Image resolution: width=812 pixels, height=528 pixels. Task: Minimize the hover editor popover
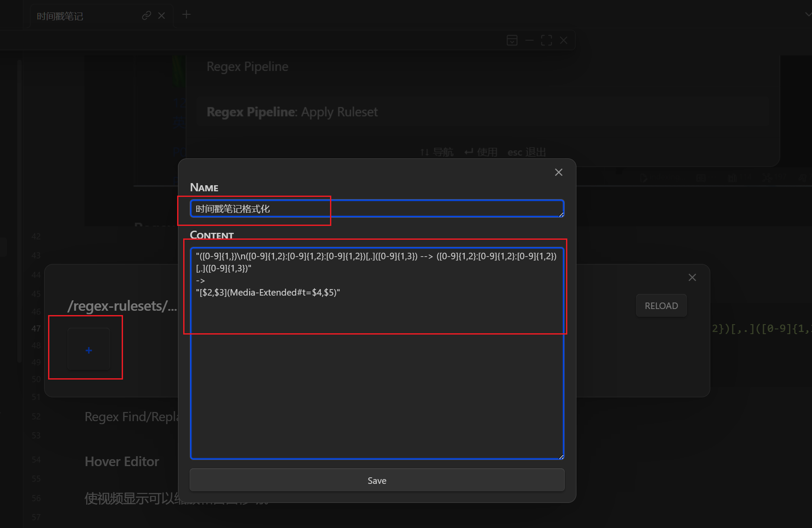click(x=529, y=40)
